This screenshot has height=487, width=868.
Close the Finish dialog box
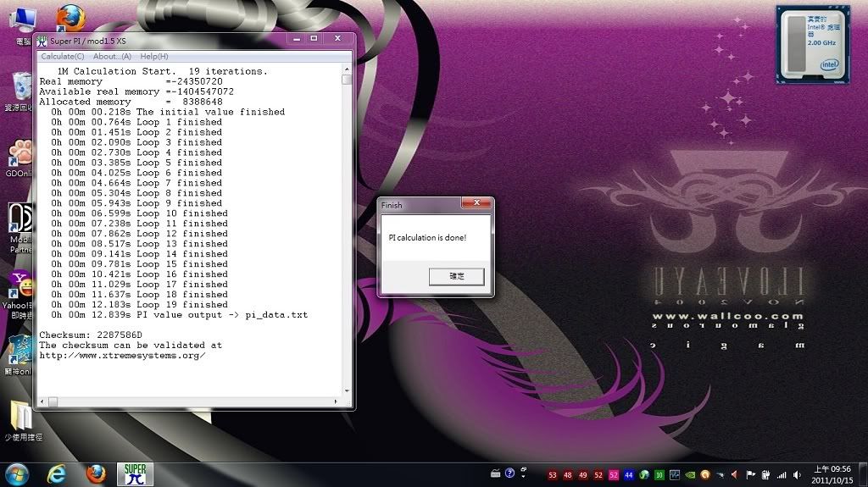pyautogui.click(x=476, y=204)
